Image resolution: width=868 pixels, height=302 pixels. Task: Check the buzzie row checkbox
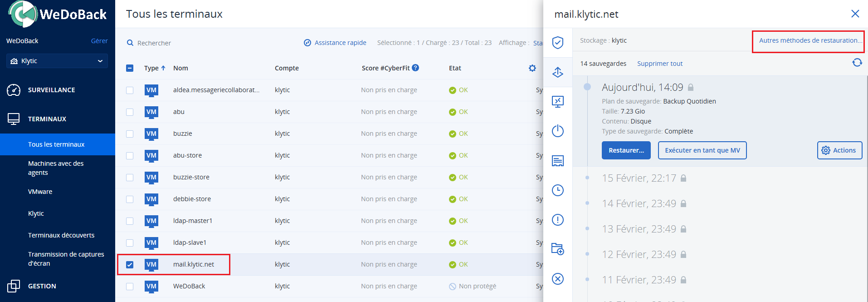click(x=130, y=134)
